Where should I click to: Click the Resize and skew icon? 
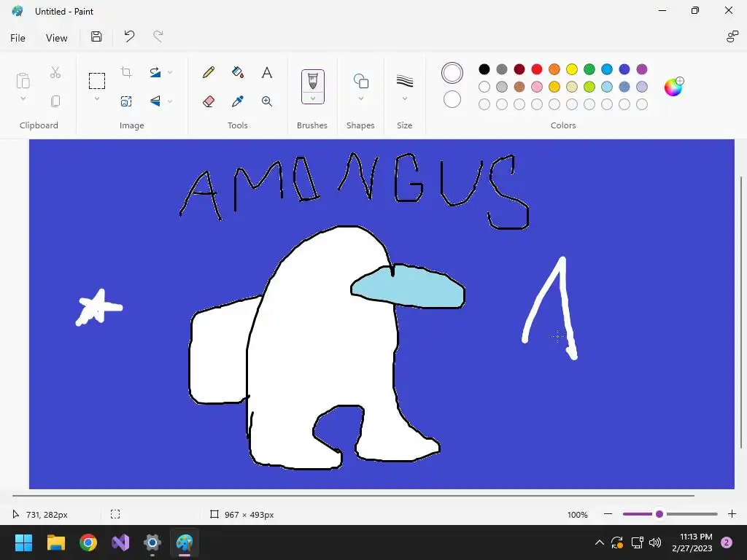click(126, 101)
